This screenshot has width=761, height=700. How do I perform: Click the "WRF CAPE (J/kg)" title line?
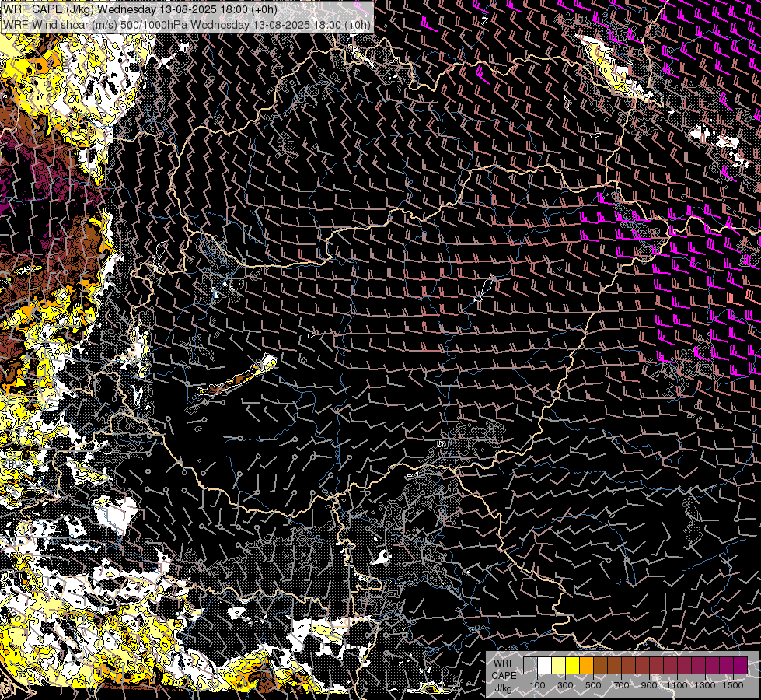tap(139, 9)
